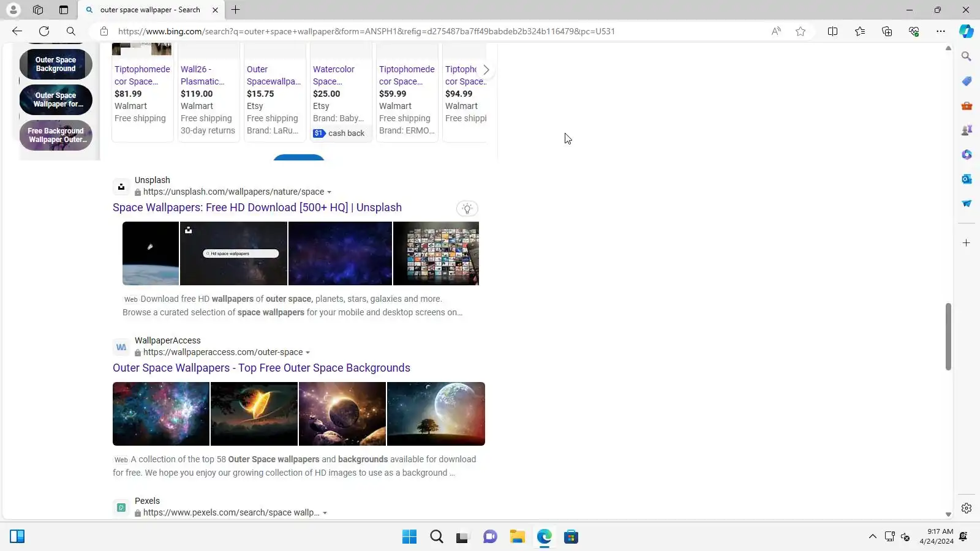The height and width of the screenshot is (551, 980).
Task: Show next shopping products with chevron
Action: [486, 70]
